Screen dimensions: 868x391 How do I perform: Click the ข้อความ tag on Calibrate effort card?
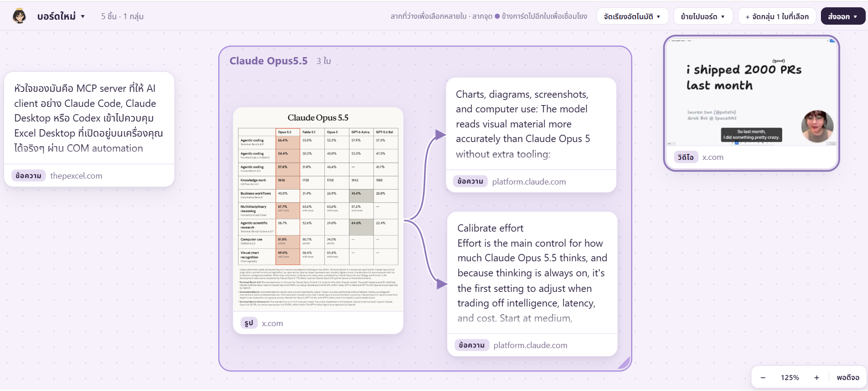pyautogui.click(x=472, y=345)
